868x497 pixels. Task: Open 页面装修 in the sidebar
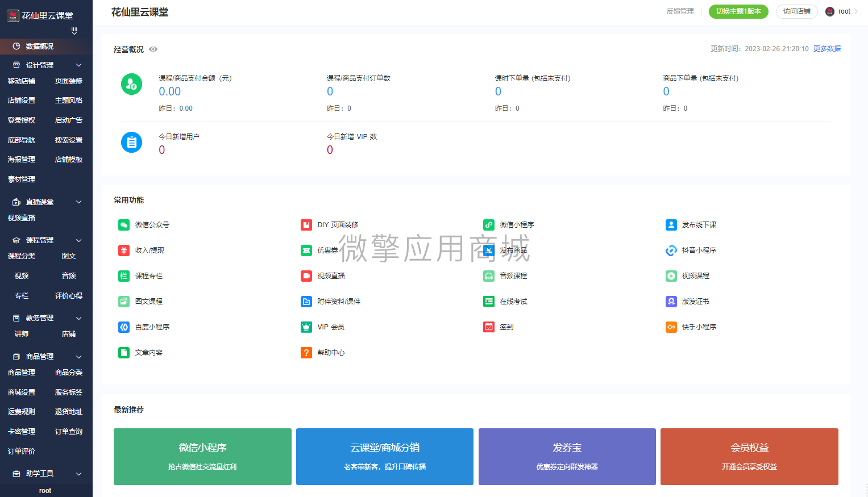(x=69, y=81)
